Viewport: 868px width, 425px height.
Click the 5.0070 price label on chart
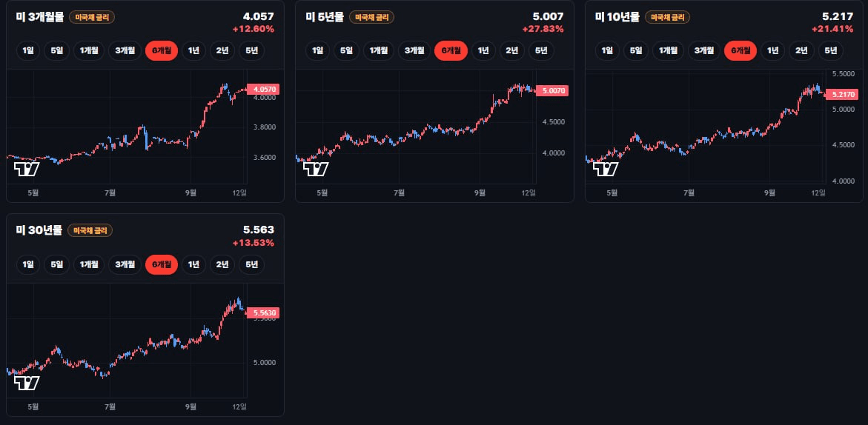552,90
